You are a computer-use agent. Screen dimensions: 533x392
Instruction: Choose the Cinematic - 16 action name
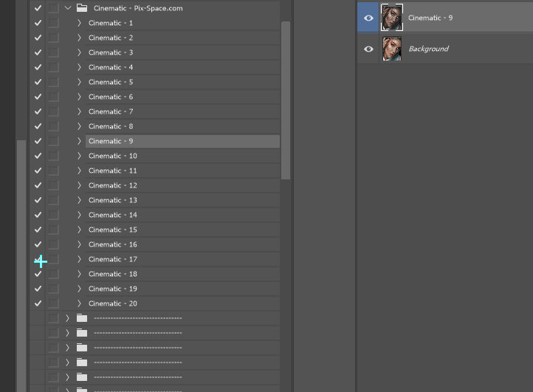point(113,244)
